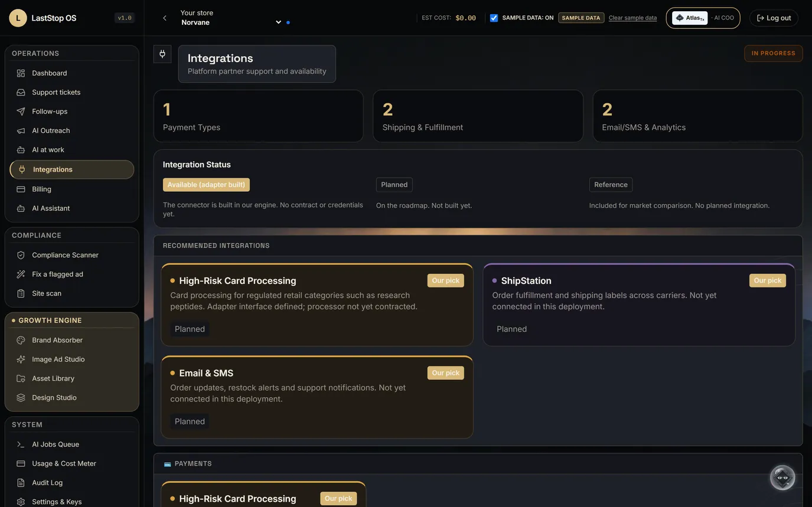Click the AI Outreach robot icon
Viewport: 812px width, 507px height.
(21, 130)
